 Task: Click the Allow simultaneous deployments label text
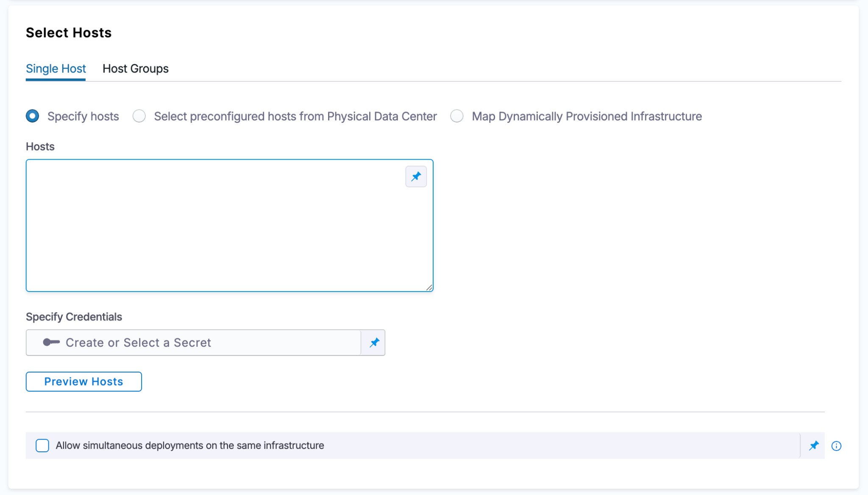pos(190,445)
